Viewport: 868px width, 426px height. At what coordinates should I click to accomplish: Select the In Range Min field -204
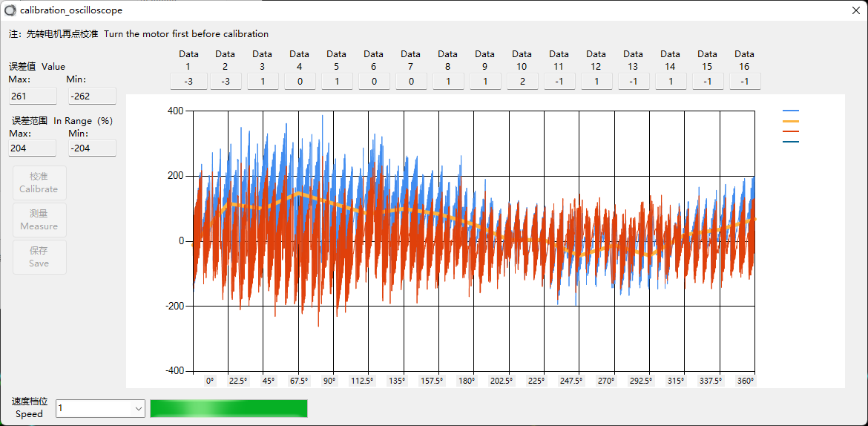pyautogui.click(x=92, y=148)
